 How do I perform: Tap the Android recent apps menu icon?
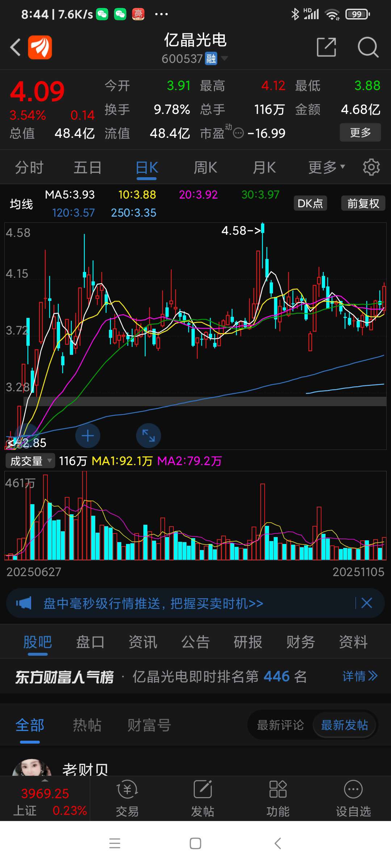(115, 843)
